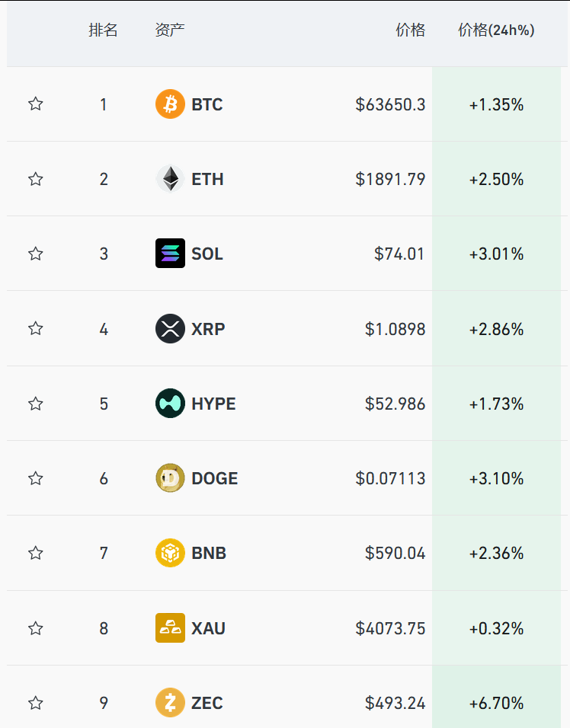The height and width of the screenshot is (728, 570).
Task: Toggle favorite star for SOL
Action: [x=36, y=254]
